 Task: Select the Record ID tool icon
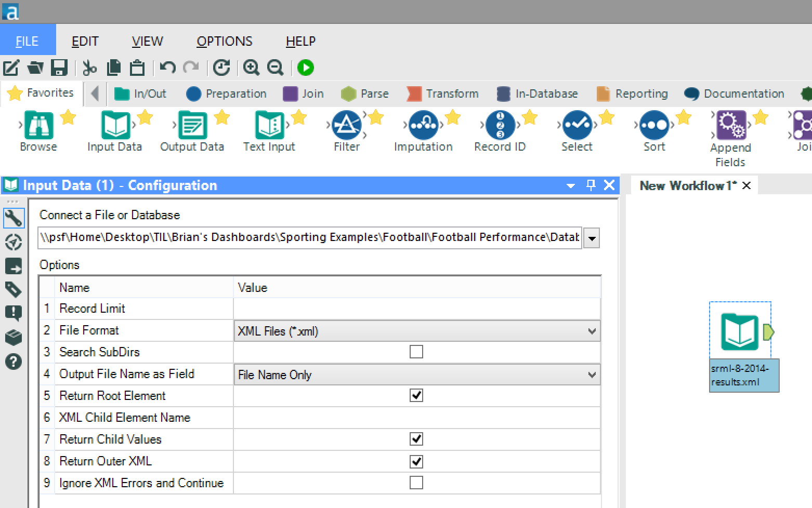click(500, 125)
